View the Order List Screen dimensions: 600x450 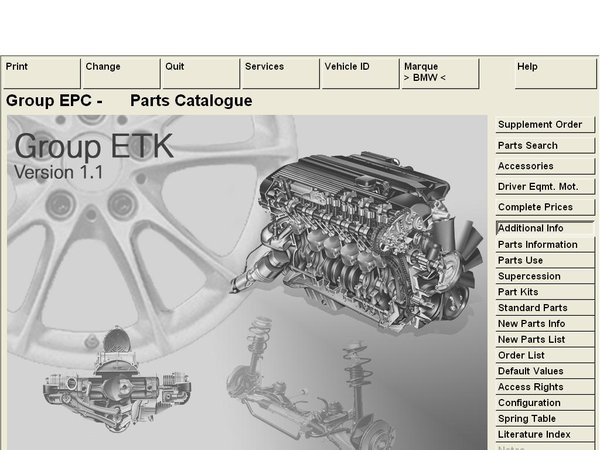pyautogui.click(x=545, y=355)
